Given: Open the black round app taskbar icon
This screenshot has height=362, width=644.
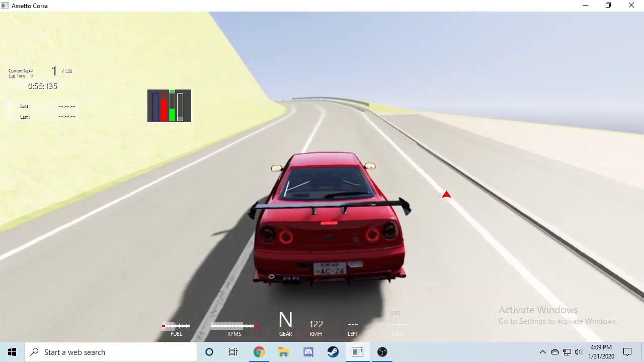Looking at the screenshot, I should coord(382,352).
